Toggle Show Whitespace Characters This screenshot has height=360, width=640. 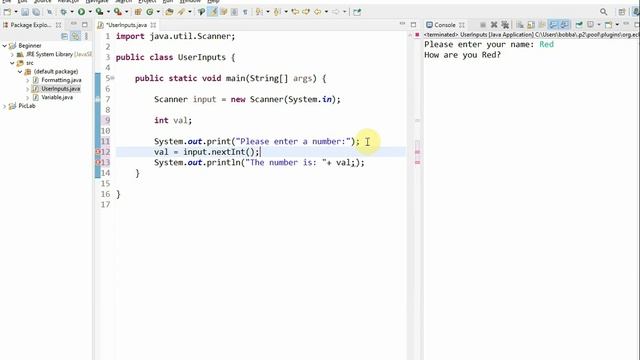tap(245, 12)
